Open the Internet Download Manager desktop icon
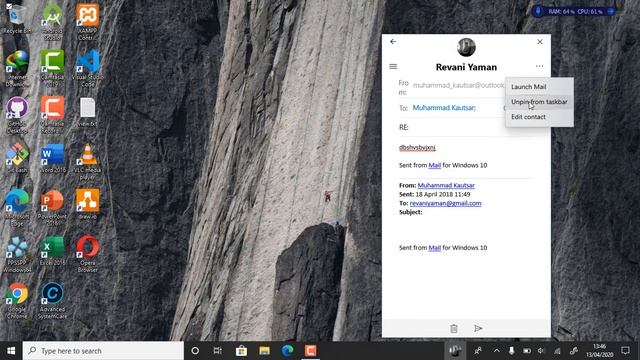Image resolution: width=640 pixels, height=360 pixels. point(17,69)
